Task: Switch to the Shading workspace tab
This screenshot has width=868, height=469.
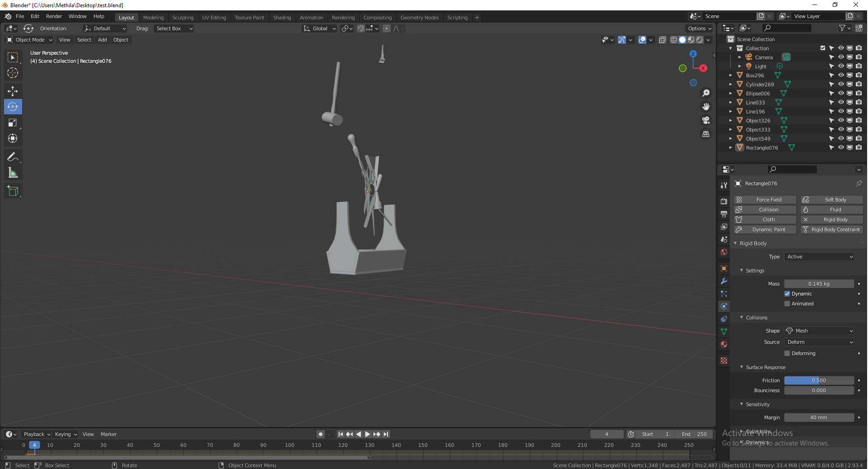Action: (282, 18)
